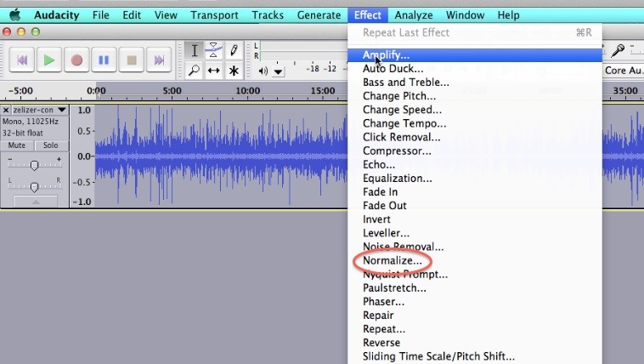This screenshot has width=644, height=364.
Task: Select the pencil Draw tool
Action: (234, 50)
